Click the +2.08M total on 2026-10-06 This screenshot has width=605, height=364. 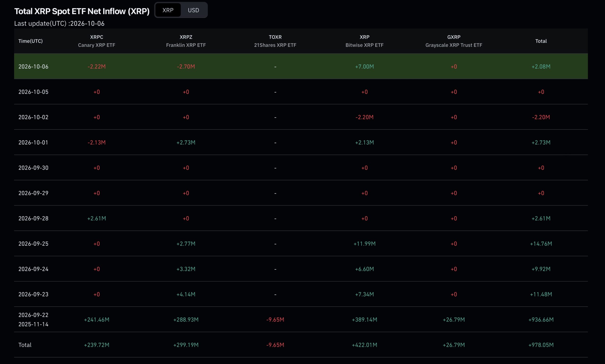tap(541, 66)
